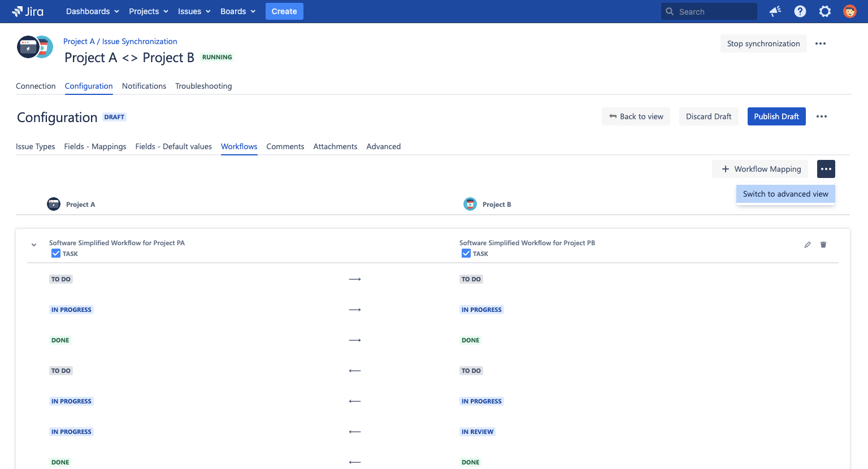The image size is (868, 469).
Task: Open the feedback megaphone icon
Action: [x=775, y=11]
